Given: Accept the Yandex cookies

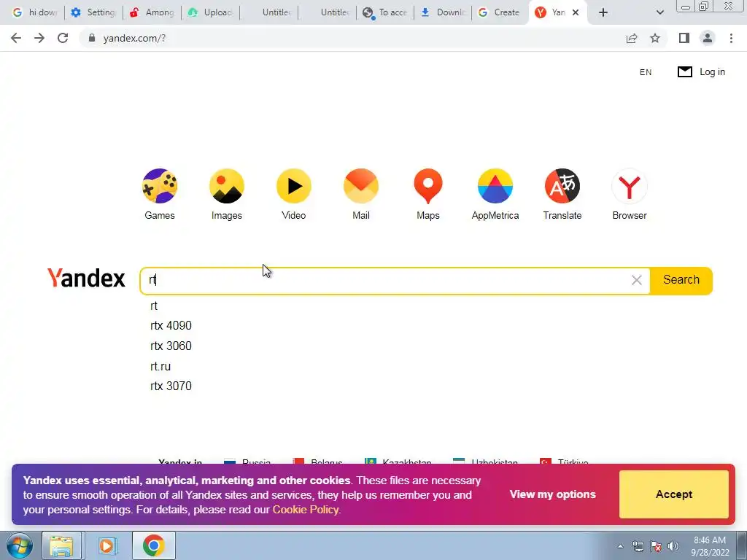Looking at the screenshot, I should tap(673, 494).
